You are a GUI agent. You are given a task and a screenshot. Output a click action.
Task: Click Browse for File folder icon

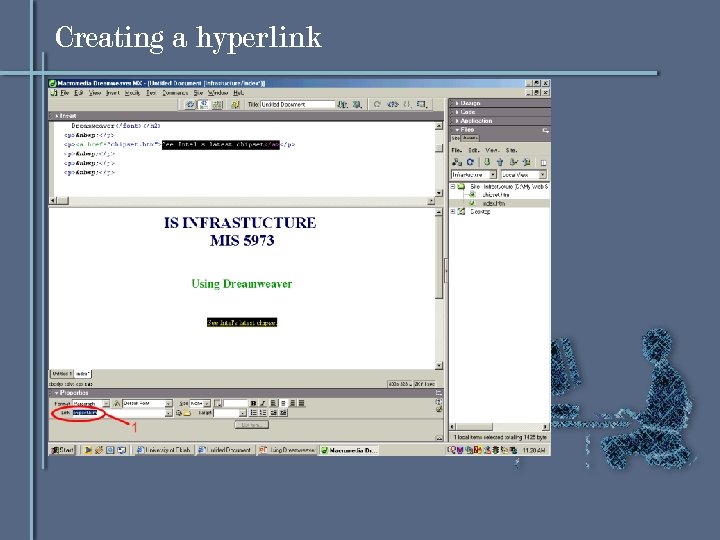187,413
